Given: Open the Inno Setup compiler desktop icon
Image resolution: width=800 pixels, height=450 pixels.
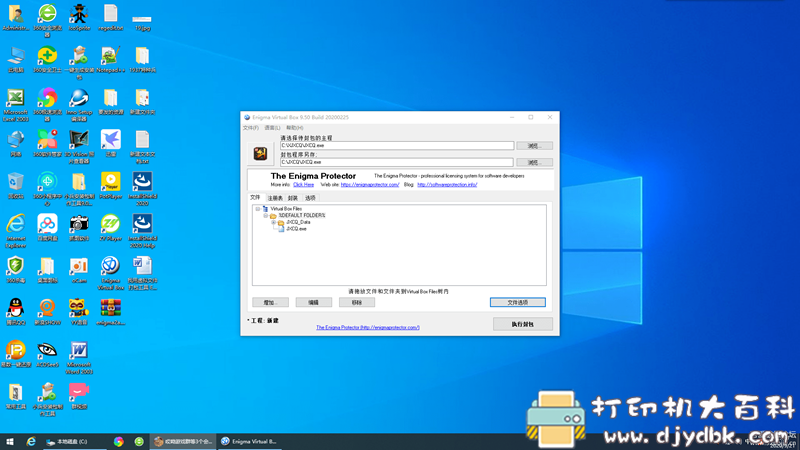Looking at the screenshot, I should click(x=79, y=105).
